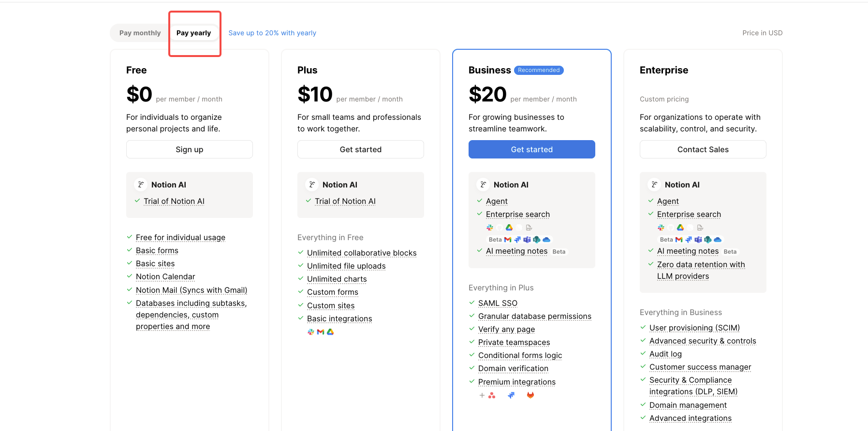Click the Jira icon under Premium integrations
This screenshot has width=868, height=431.
point(511,395)
